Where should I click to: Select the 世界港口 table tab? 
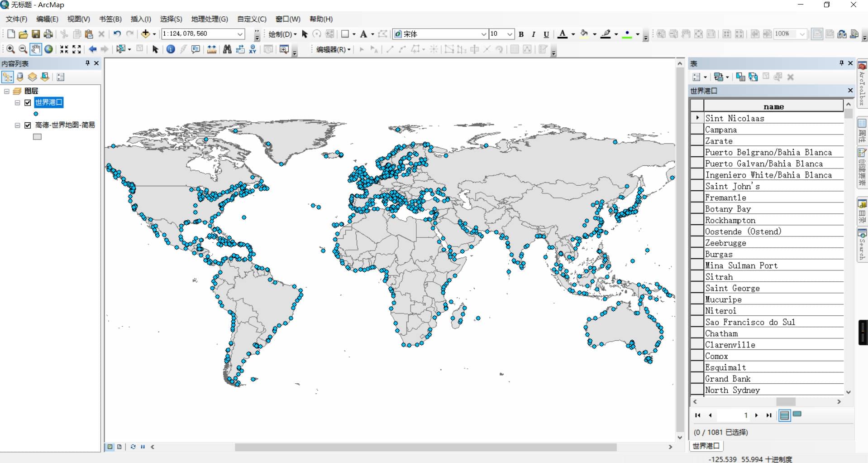706,446
